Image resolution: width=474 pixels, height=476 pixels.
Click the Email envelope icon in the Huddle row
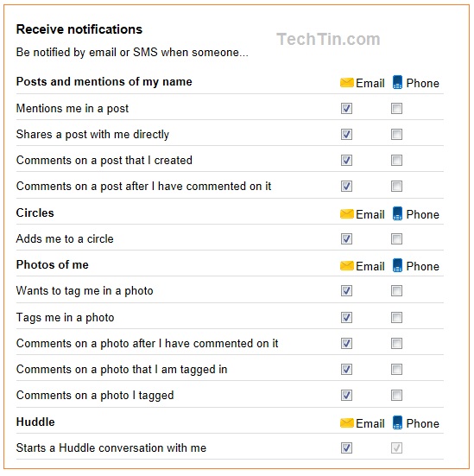[x=346, y=423]
